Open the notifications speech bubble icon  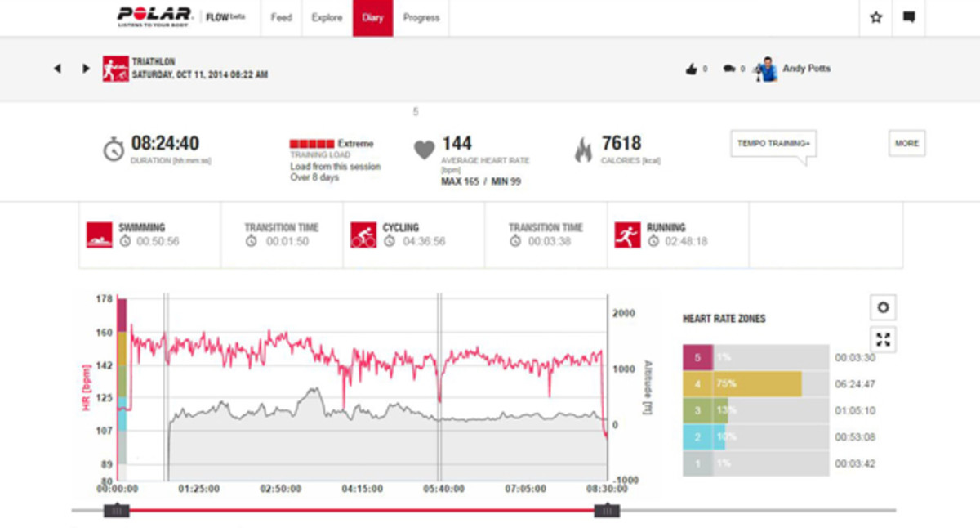pyautogui.click(x=908, y=17)
